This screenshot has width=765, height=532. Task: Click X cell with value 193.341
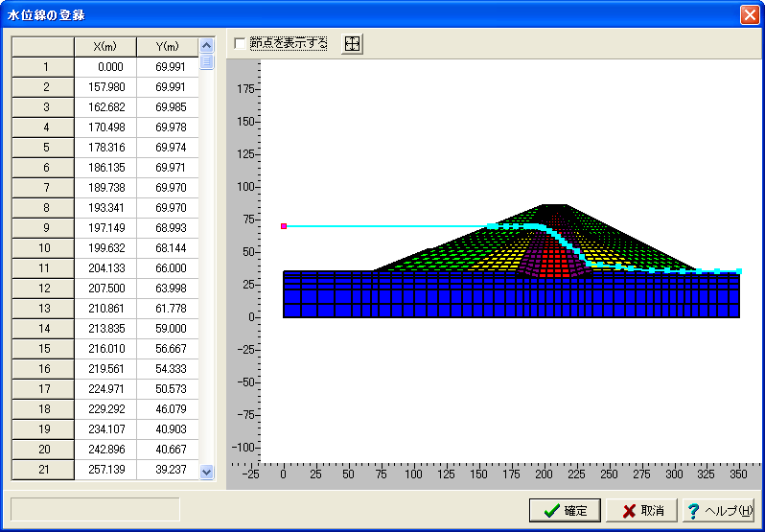(105, 208)
